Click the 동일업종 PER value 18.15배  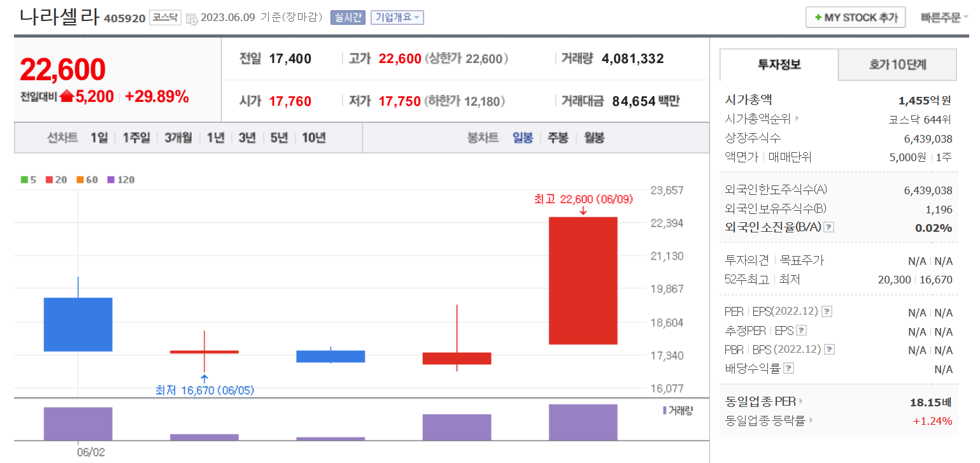931,402
